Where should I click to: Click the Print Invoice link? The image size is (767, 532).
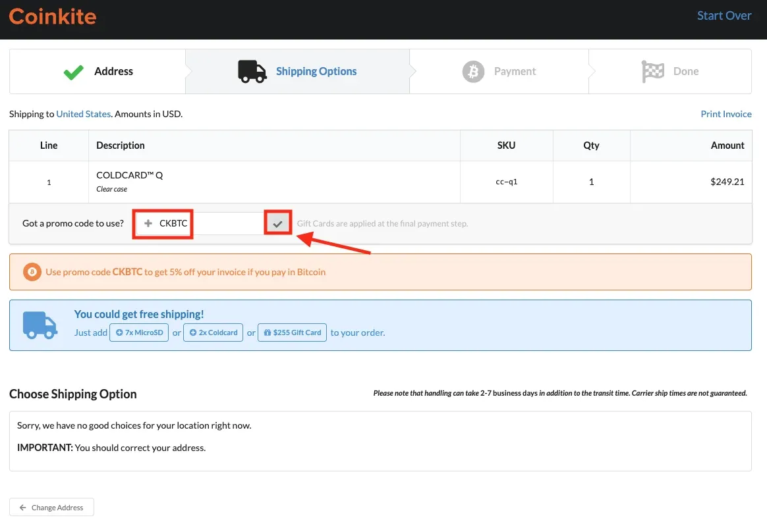[x=726, y=114]
